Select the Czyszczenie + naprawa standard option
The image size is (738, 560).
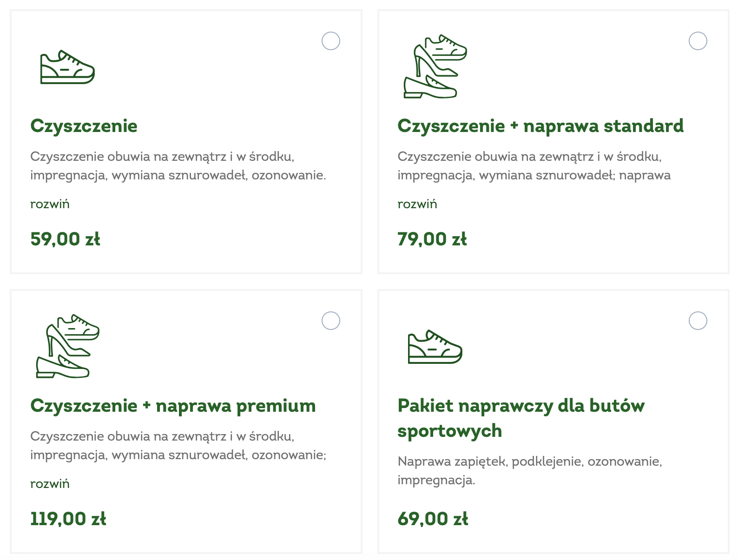[x=698, y=41]
